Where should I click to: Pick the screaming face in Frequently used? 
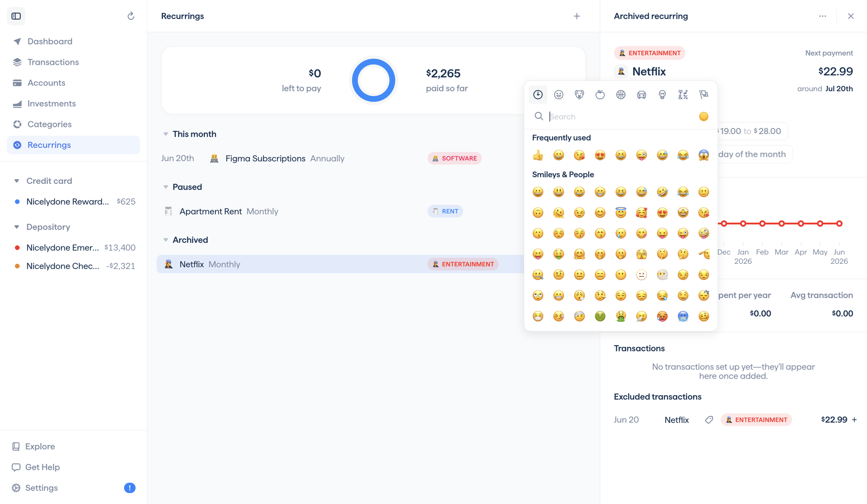[704, 155]
